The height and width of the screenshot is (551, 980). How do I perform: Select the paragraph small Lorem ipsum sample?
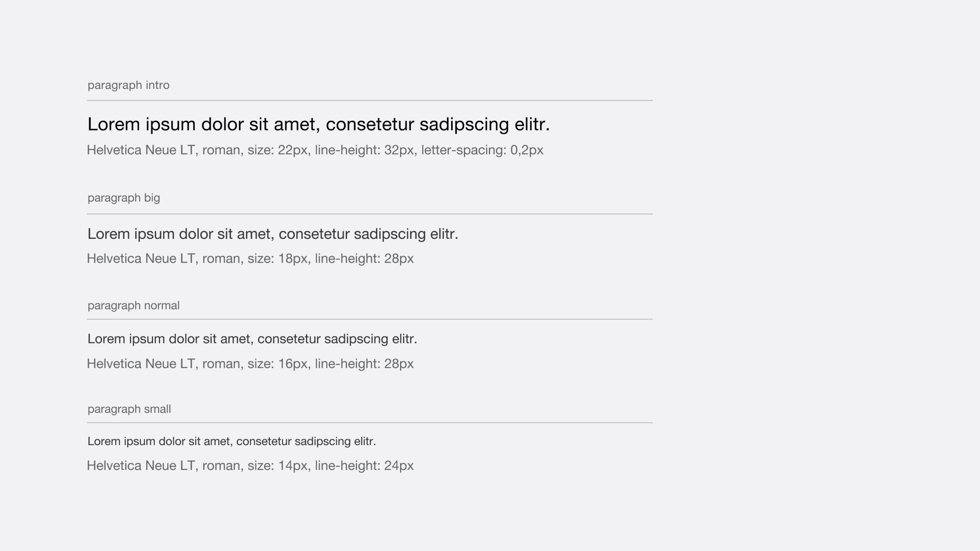(232, 442)
